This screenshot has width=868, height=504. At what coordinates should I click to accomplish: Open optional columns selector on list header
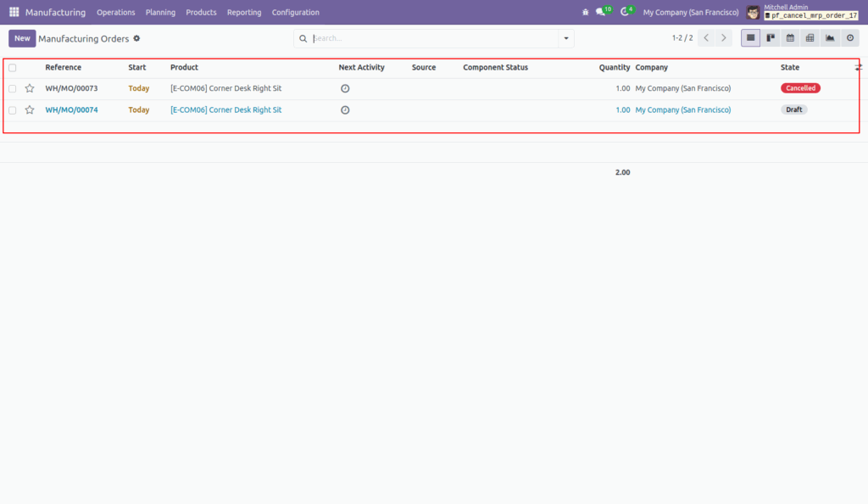[x=859, y=67]
